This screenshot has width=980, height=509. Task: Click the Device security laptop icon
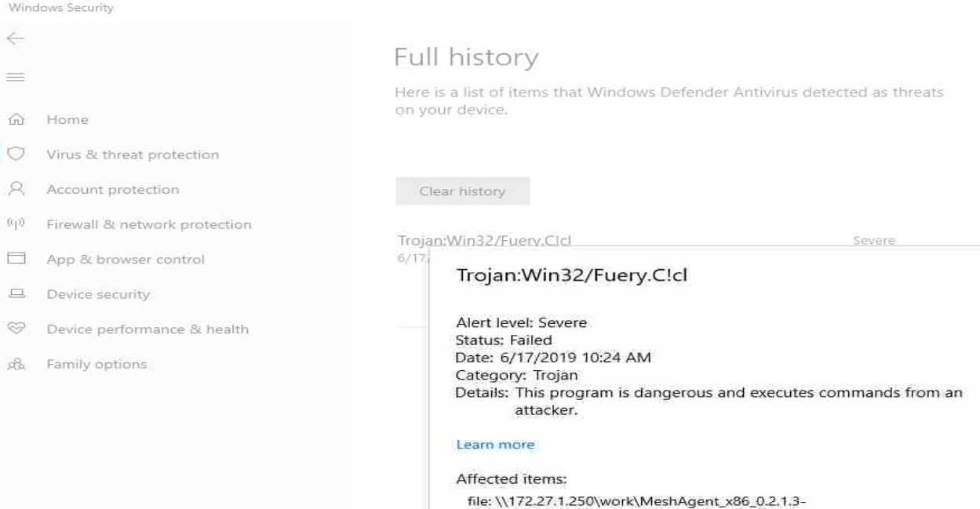click(16, 294)
